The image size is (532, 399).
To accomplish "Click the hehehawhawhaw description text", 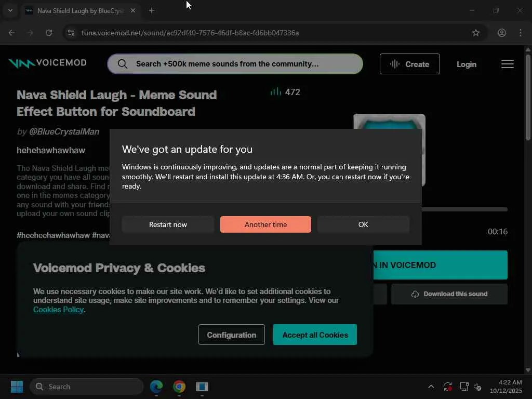I will click(51, 150).
